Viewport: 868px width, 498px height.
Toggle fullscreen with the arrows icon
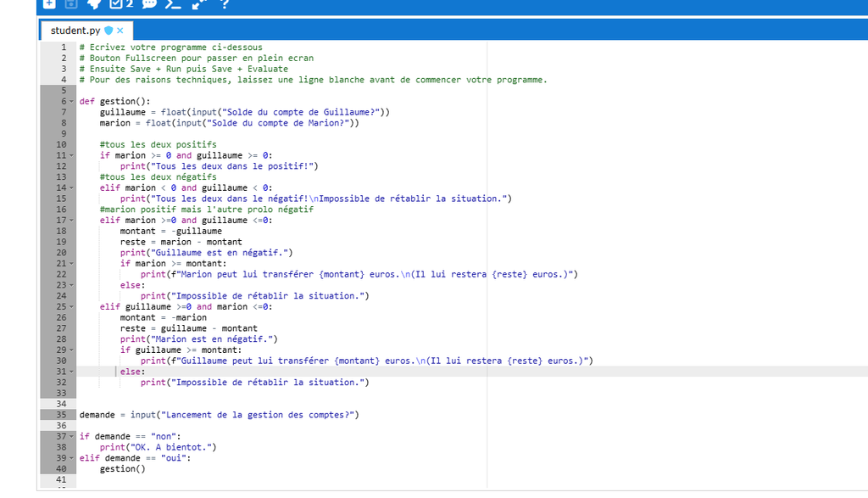[x=199, y=3]
